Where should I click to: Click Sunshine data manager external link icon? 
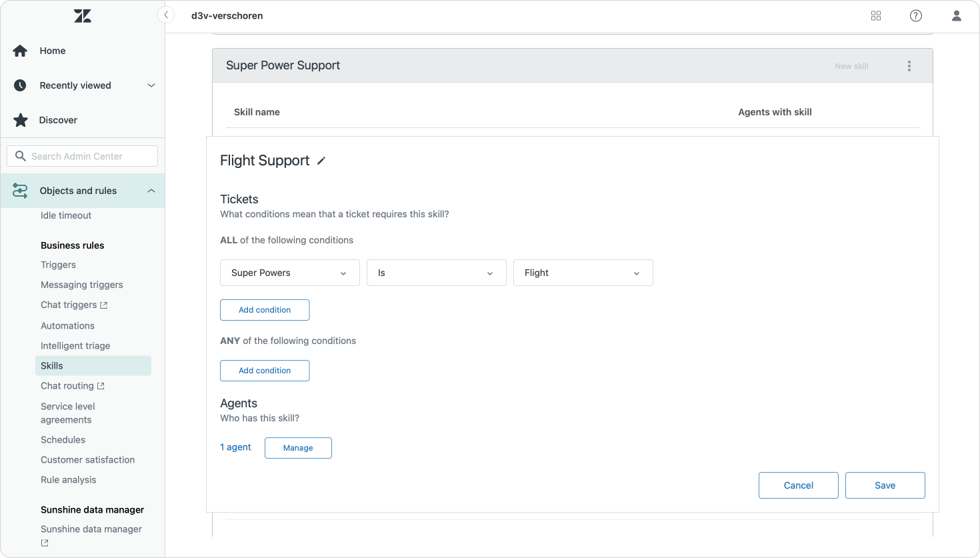coord(45,543)
